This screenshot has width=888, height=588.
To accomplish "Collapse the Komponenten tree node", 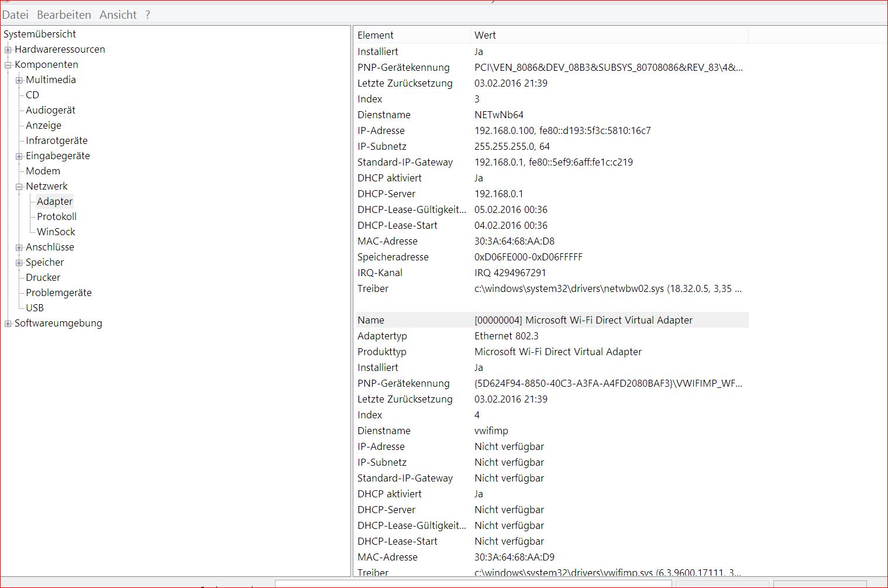I will (x=8, y=64).
